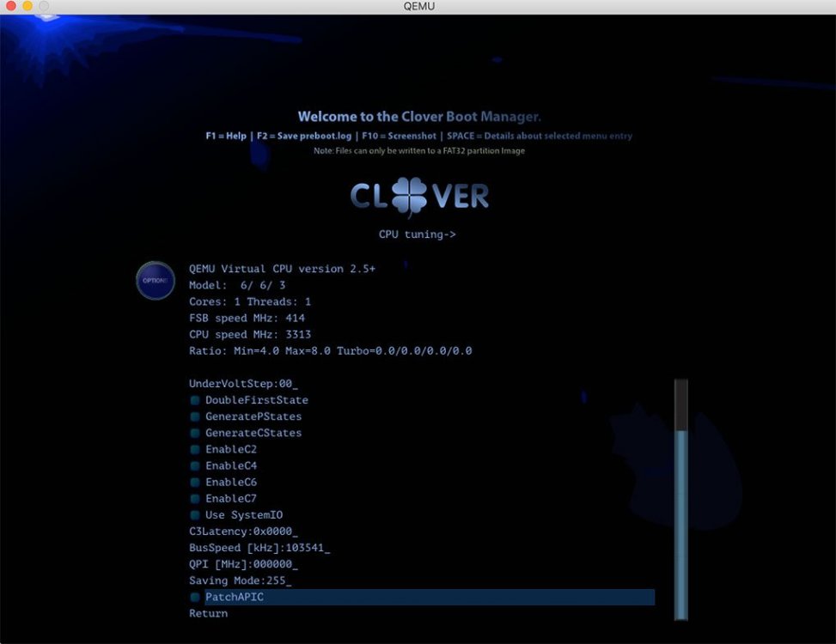
Task: Toggle the EnableC4 checkbox
Action: (x=195, y=466)
